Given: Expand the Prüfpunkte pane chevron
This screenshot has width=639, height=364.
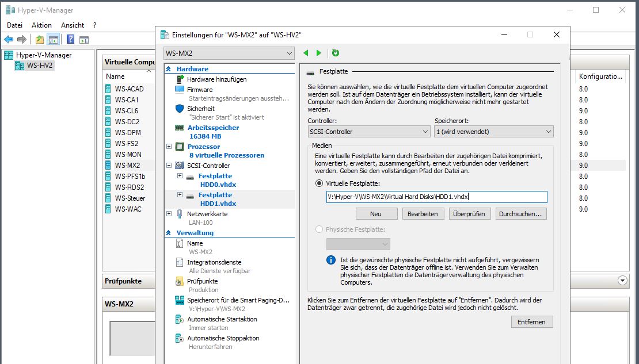Looking at the screenshot, I should (x=622, y=281).
